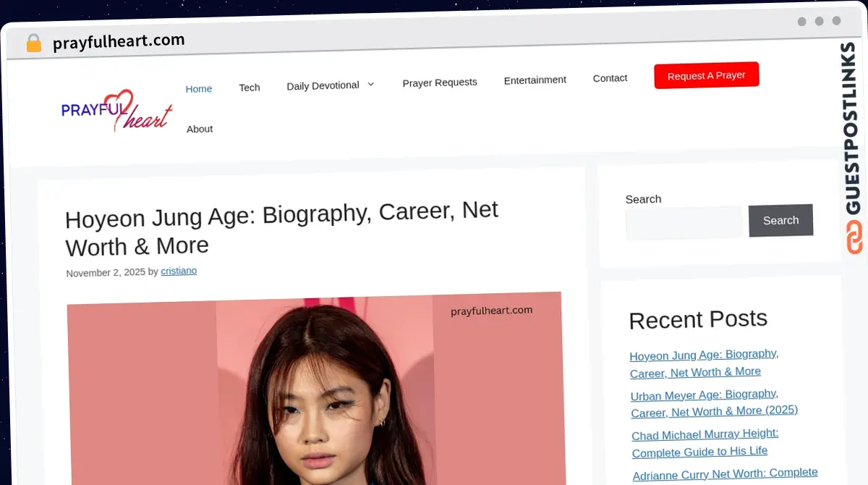Open Adrianne Curry Net Worth post link
This screenshot has width=868, height=485.
coord(725,473)
